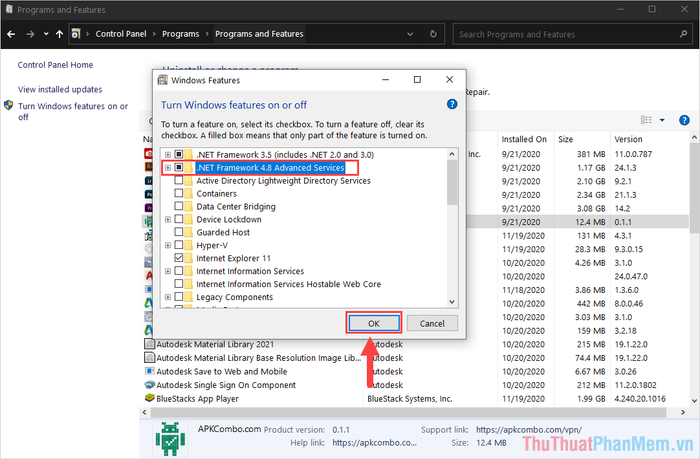Toggle .NET Framework 4.8 Advanced Services checkbox

[179, 167]
